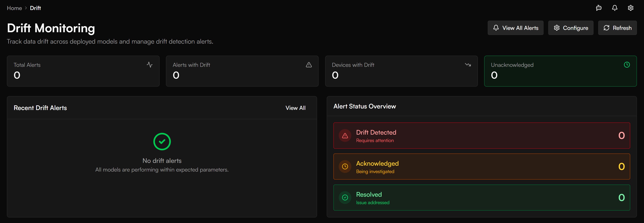The image size is (644, 223).
Task: Click the activity pulse icon on Total Alerts
Action: pos(149,65)
